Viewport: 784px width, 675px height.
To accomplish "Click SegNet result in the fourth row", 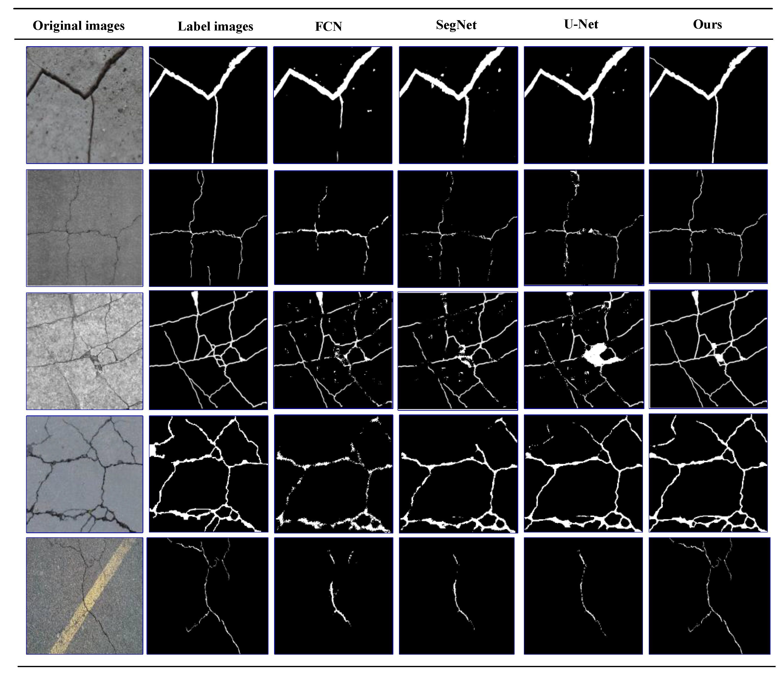I will [x=458, y=474].
